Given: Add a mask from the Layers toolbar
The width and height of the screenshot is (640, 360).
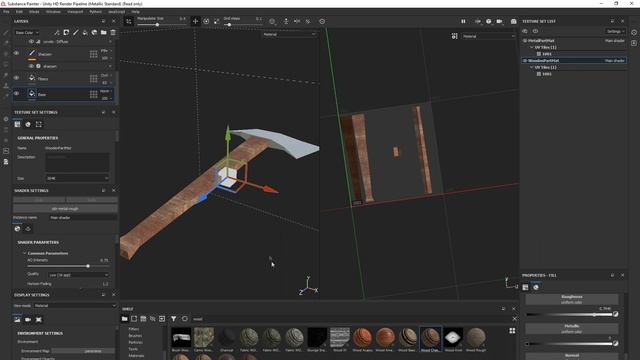Looking at the screenshot, I should (x=66, y=32).
